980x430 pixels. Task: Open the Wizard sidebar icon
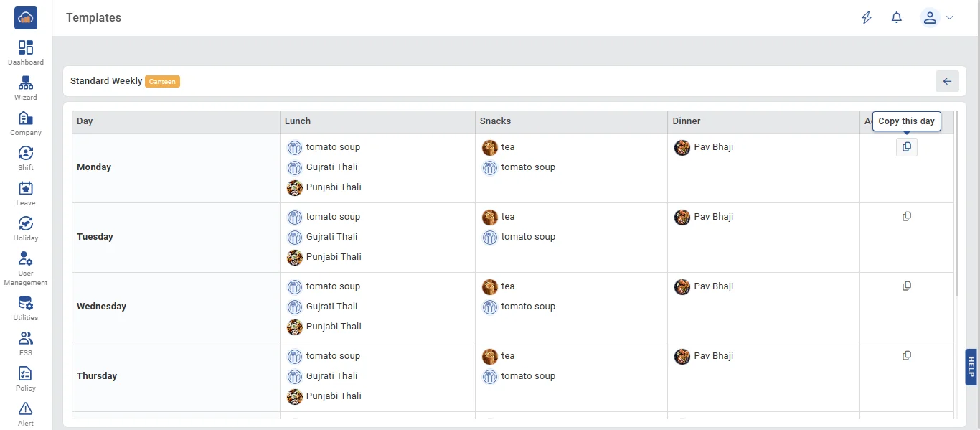(x=26, y=83)
